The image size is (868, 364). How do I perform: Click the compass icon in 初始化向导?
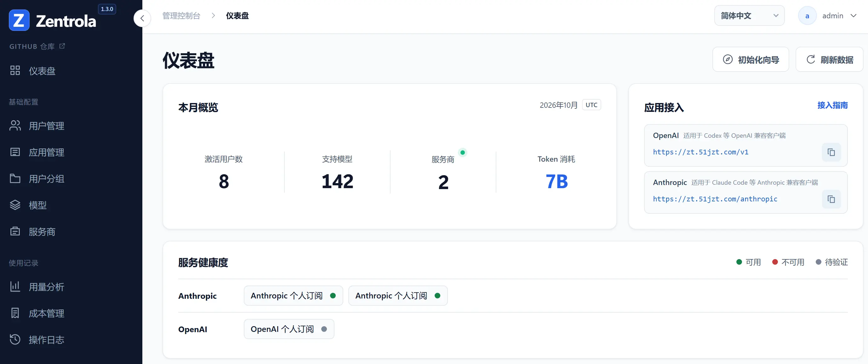point(728,59)
